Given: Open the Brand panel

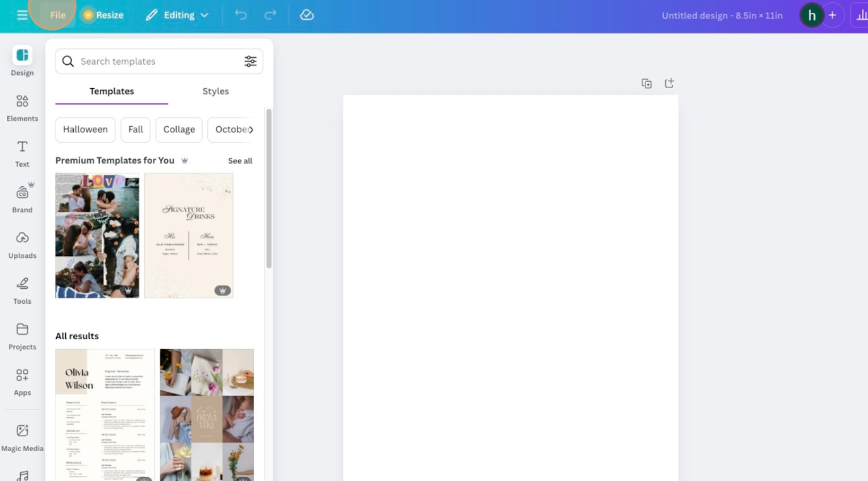Looking at the screenshot, I should point(22,197).
